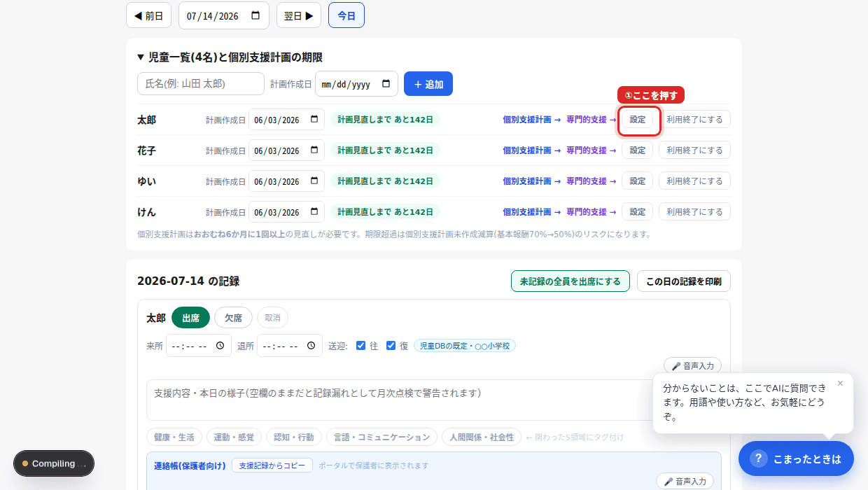Click the clock icon in the 退所 time field

pyautogui.click(x=311, y=346)
